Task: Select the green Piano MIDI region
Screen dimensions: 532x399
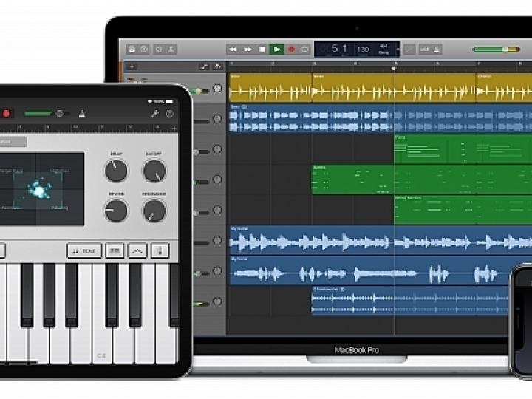Action: point(463,149)
